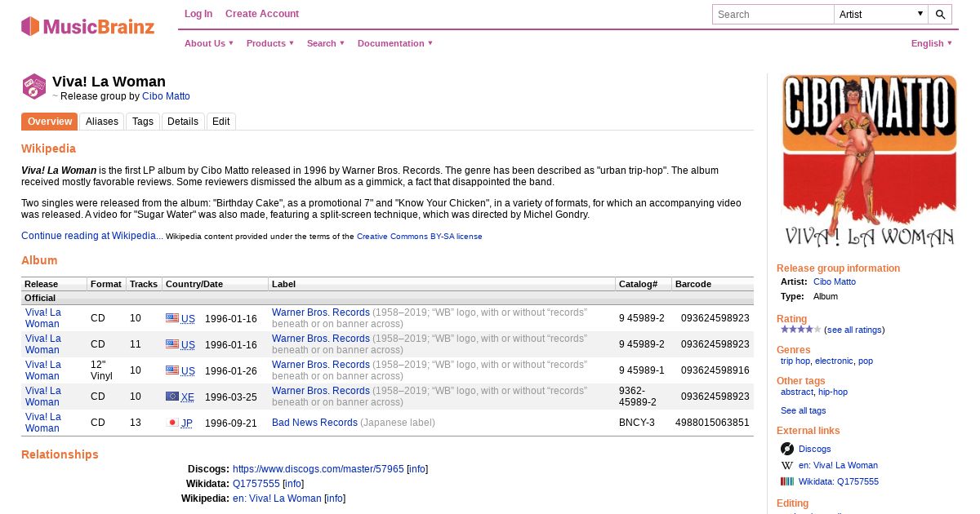Screen dimensions: 980x514
Task: Click the Wikipedia W icon
Action: coord(787,465)
